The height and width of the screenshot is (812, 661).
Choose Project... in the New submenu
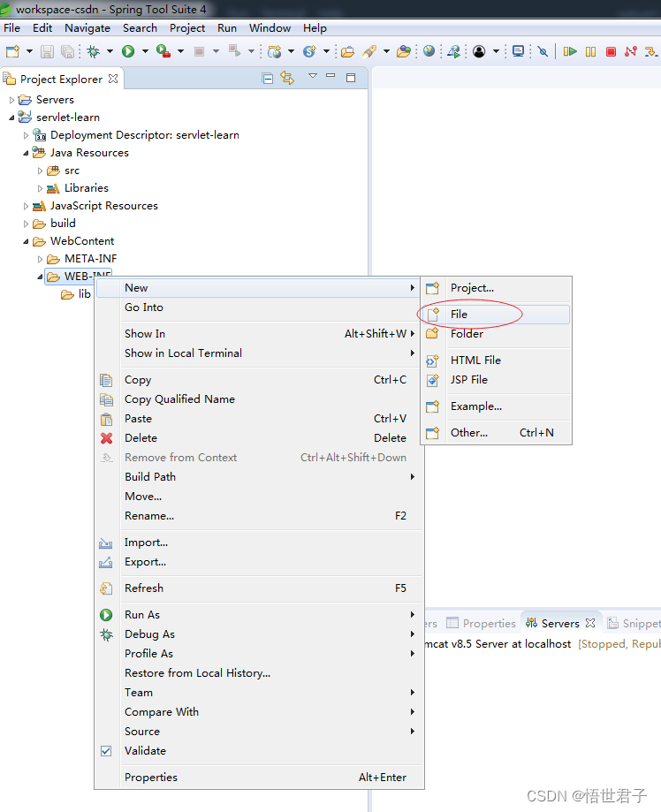(x=496, y=288)
